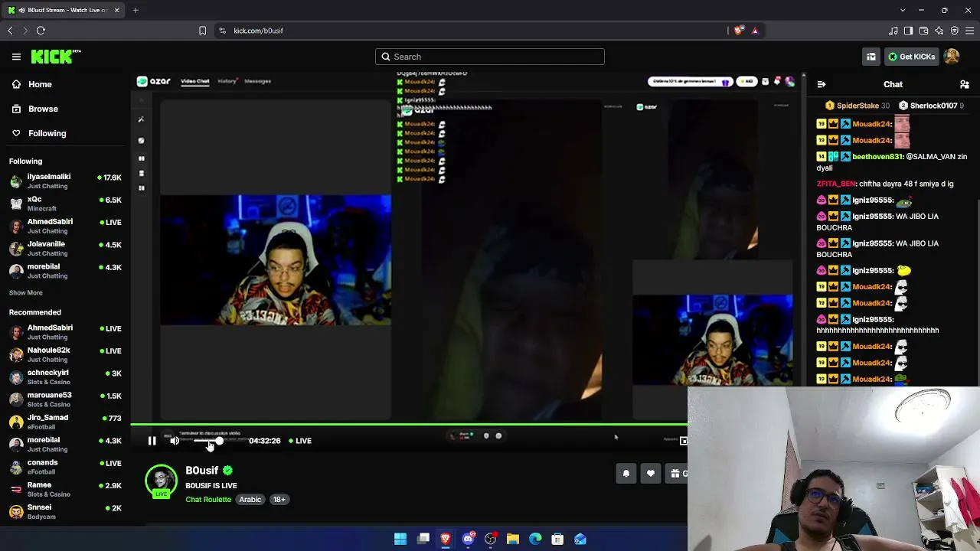
Task: Open the user profile avatar menu
Action: point(952,57)
